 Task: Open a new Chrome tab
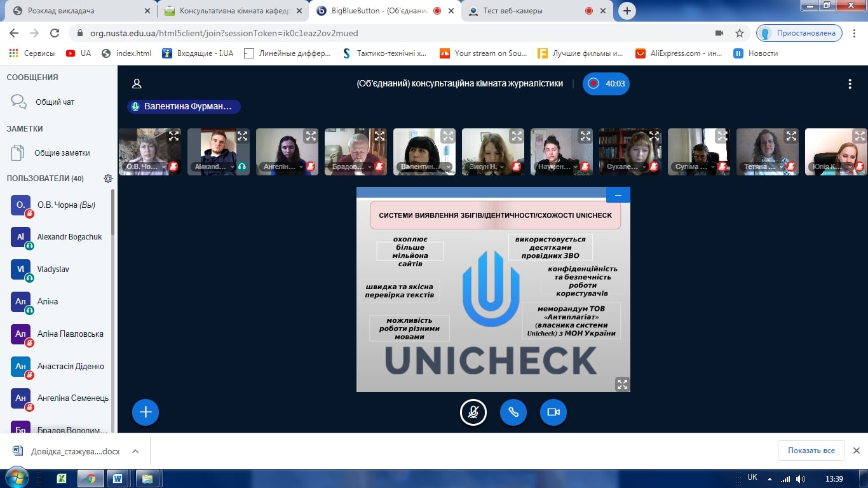click(627, 11)
